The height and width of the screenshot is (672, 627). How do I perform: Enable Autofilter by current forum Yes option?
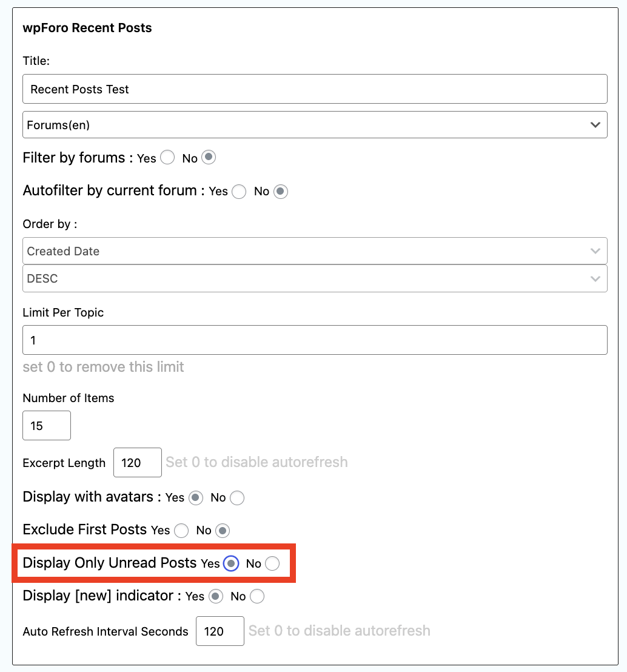[x=239, y=192]
